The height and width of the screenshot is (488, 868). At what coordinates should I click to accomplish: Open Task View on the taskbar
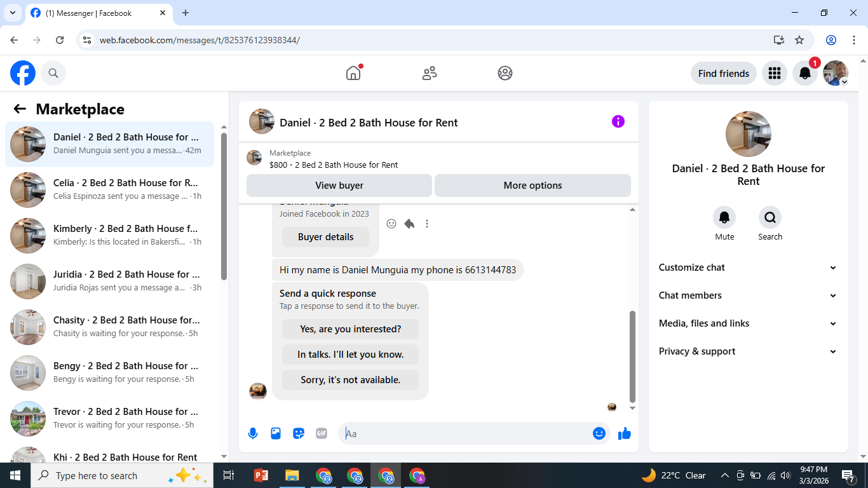point(229,475)
